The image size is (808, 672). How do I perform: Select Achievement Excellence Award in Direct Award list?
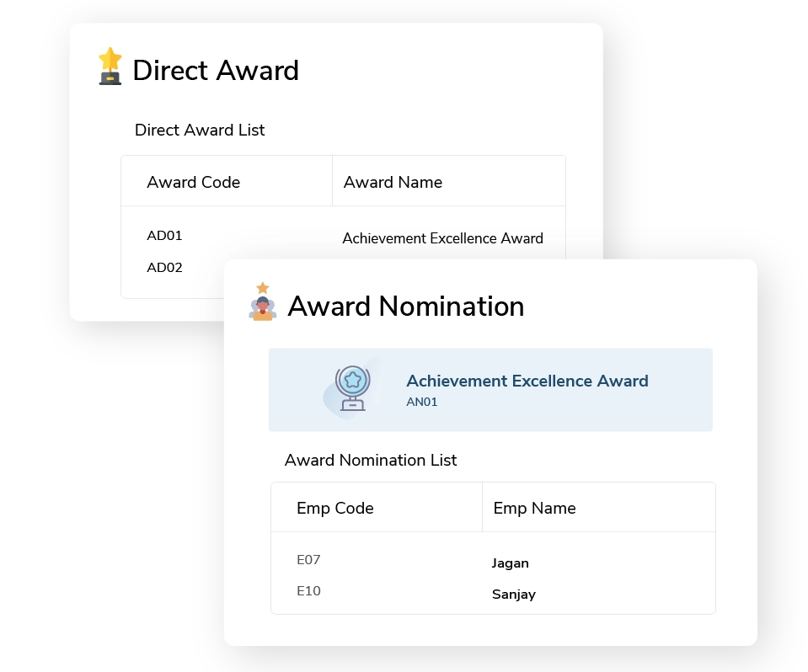[442, 238]
